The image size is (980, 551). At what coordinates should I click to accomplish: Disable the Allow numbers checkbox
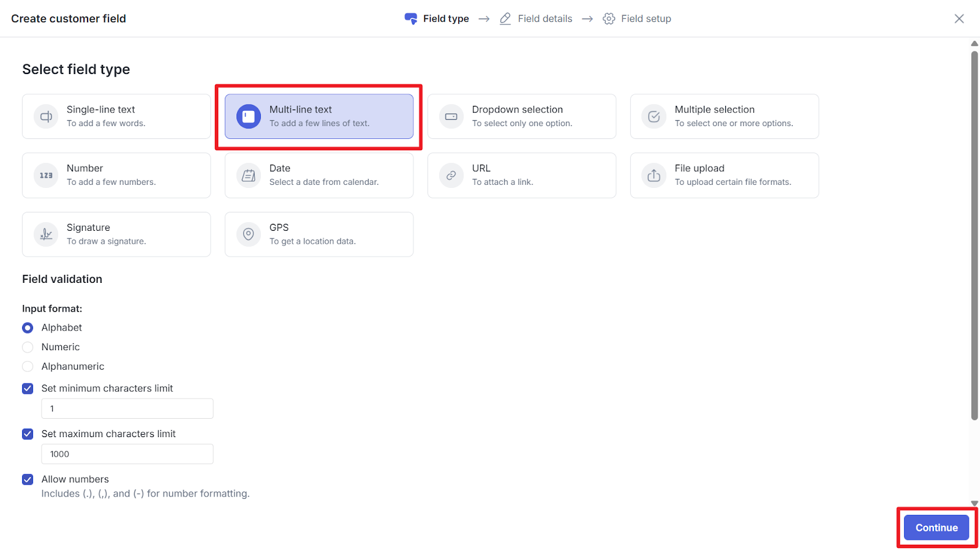click(28, 479)
